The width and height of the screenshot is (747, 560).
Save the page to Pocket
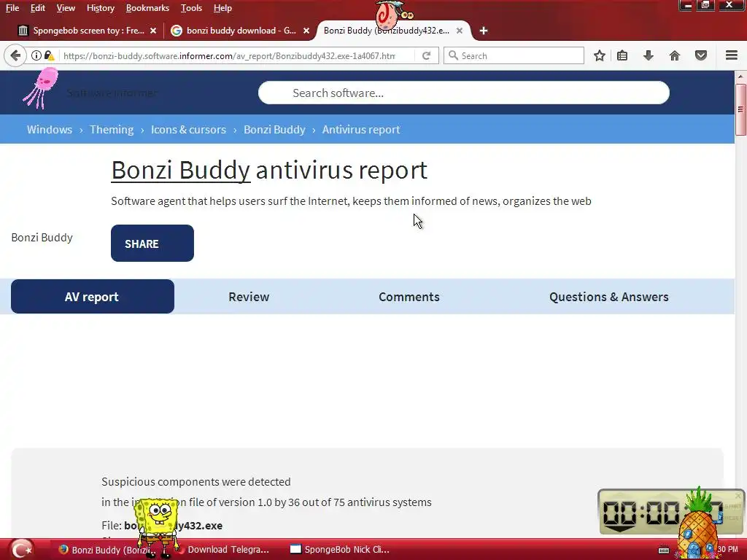701,55
